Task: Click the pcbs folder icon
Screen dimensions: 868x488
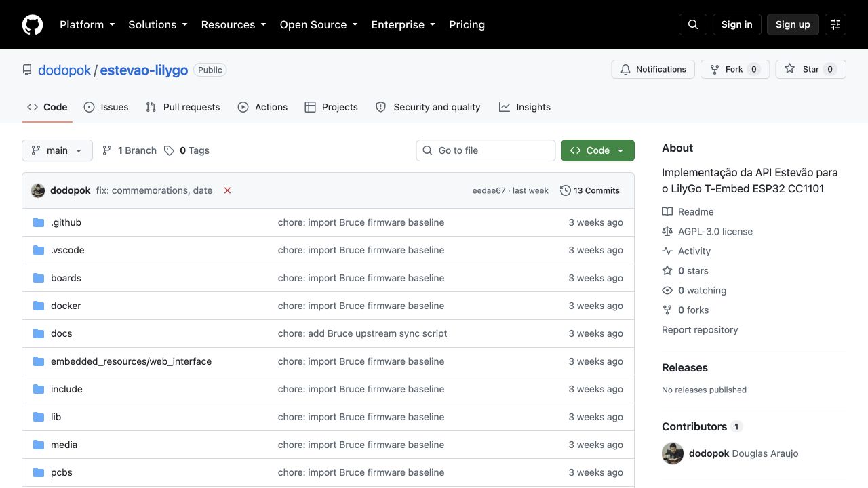Action: pyautogui.click(x=39, y=472)
